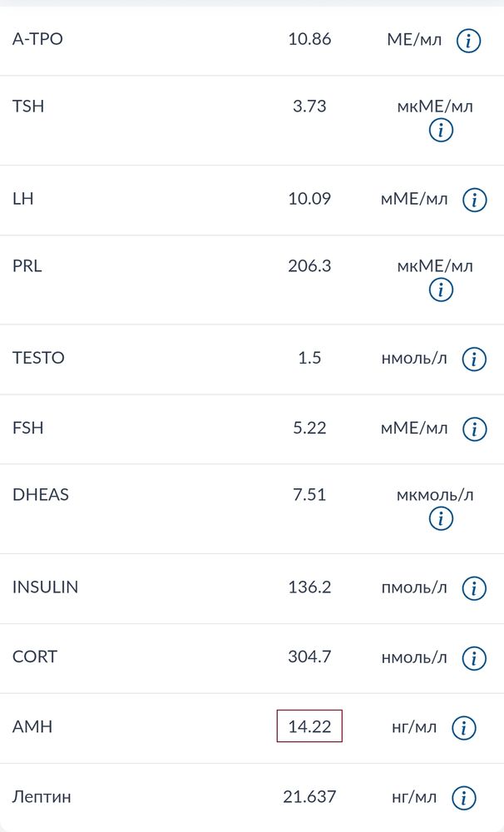This screenshot has height=832, width=504.
Task: Tap the CORT info icon
Action: pos(474,658)
